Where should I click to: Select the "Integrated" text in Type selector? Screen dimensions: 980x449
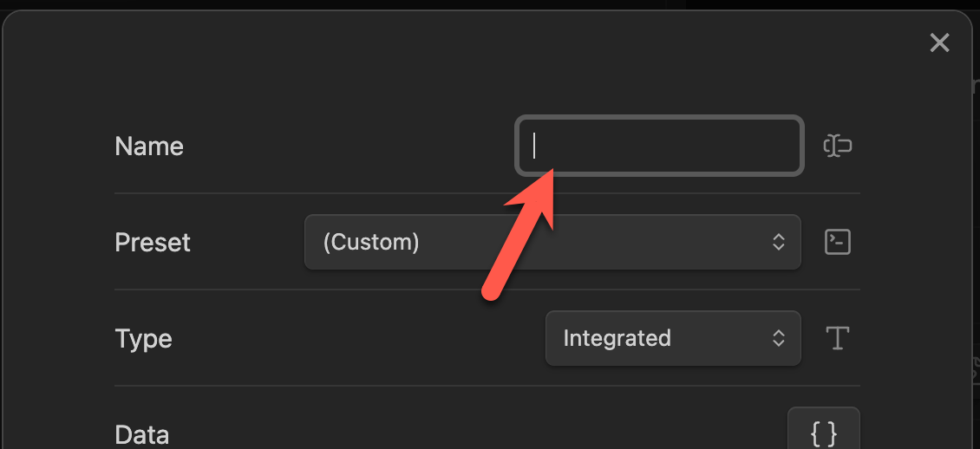click(617, 338)
